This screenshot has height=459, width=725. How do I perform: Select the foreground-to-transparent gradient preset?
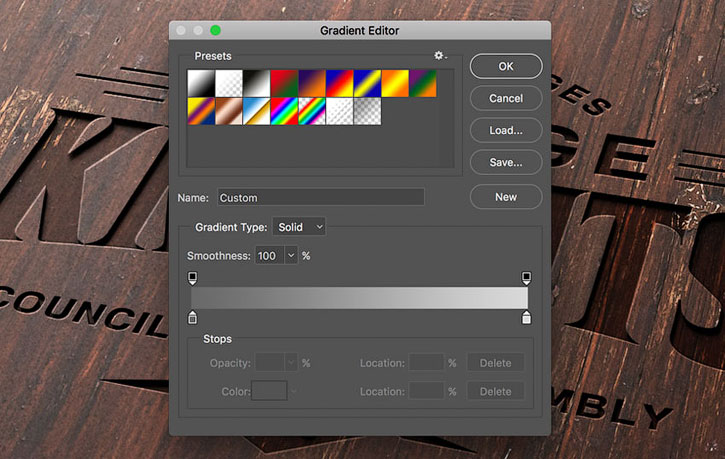(229, 83)
